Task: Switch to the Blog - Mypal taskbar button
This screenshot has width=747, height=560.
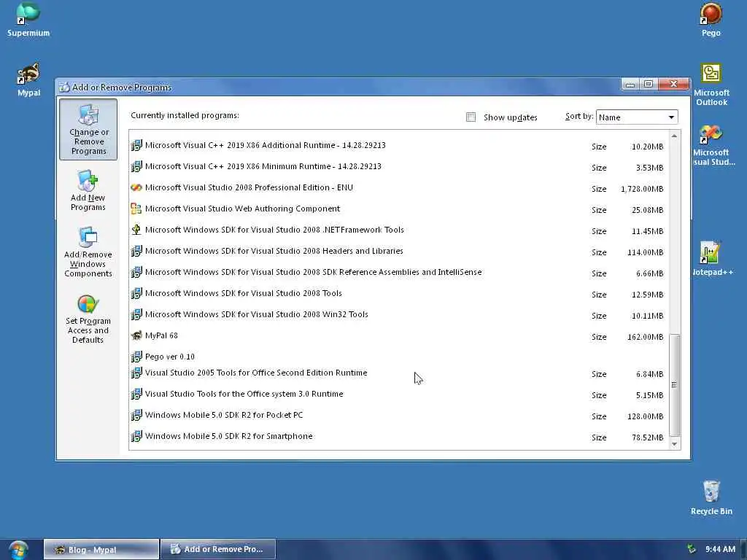Action: (101, 550)
